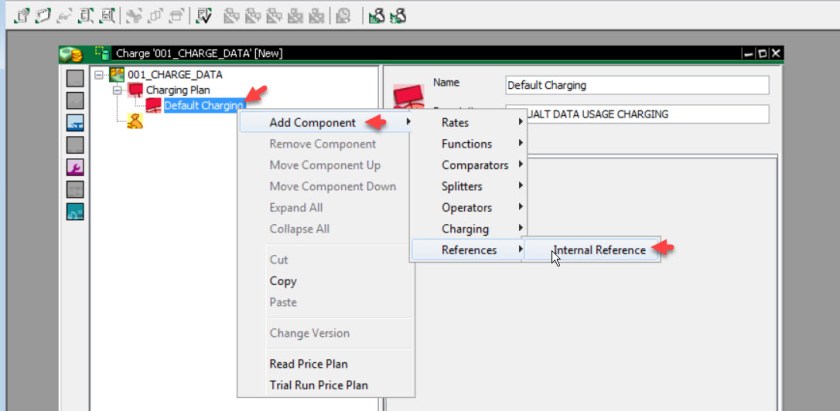This screenshot has height=411, width=840.
Task: Click the grayed Move Component Down entry
Action: tap(325, 186)
